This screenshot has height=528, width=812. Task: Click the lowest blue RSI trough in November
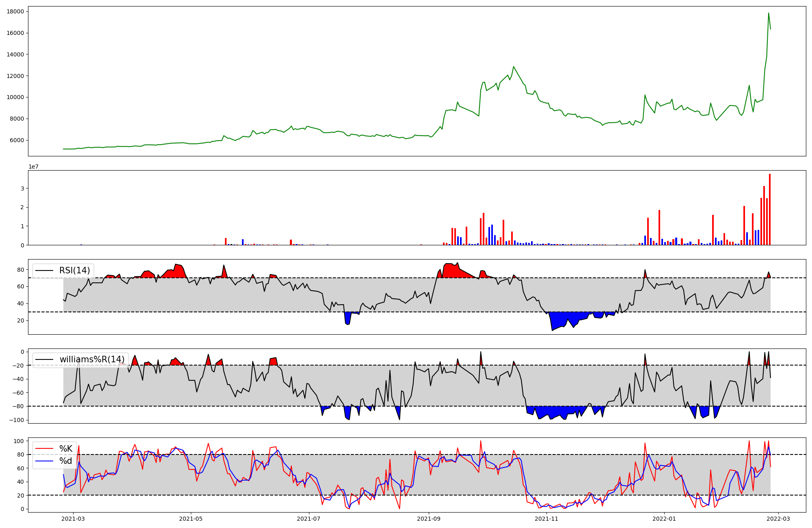pos(552,330)
